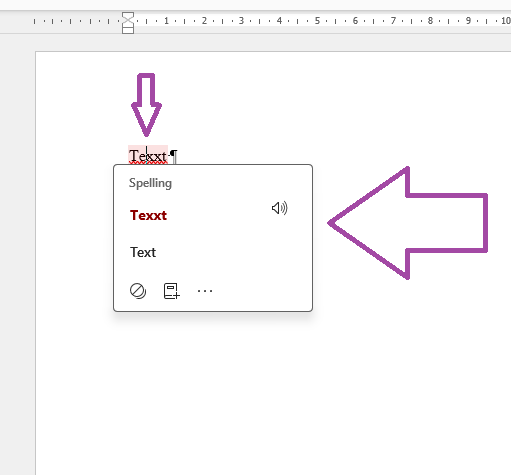Click the read aloud speaker icon
This screenshot has height=475, width=511.
[x=279, y=208]
